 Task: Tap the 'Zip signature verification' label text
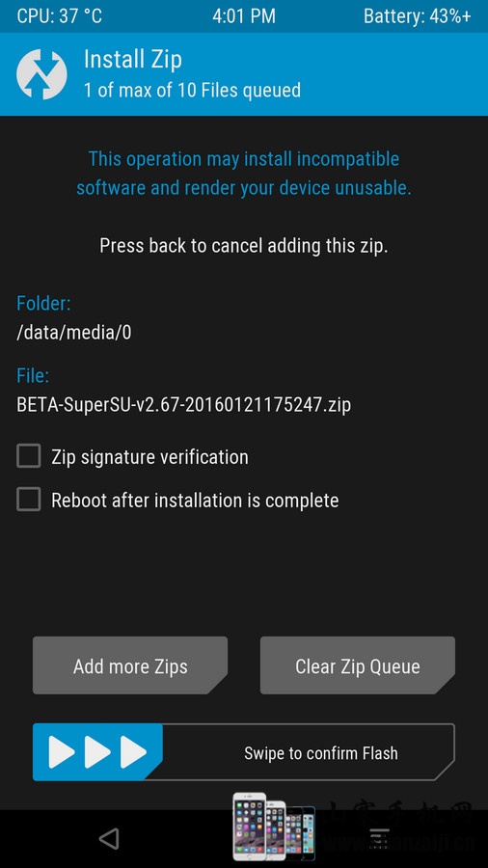click(149, 457)
